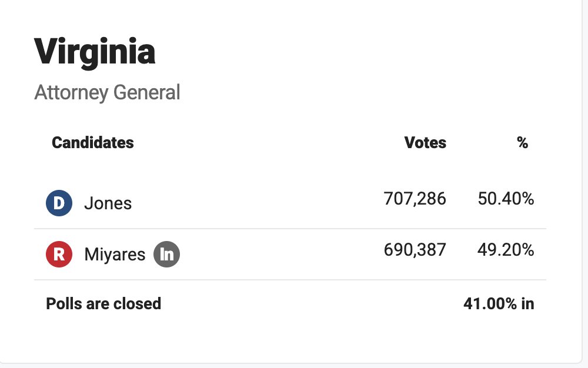Click the Attorney General subtitle
This screenshot has height=368, width=588.
[x=107, y=92]
